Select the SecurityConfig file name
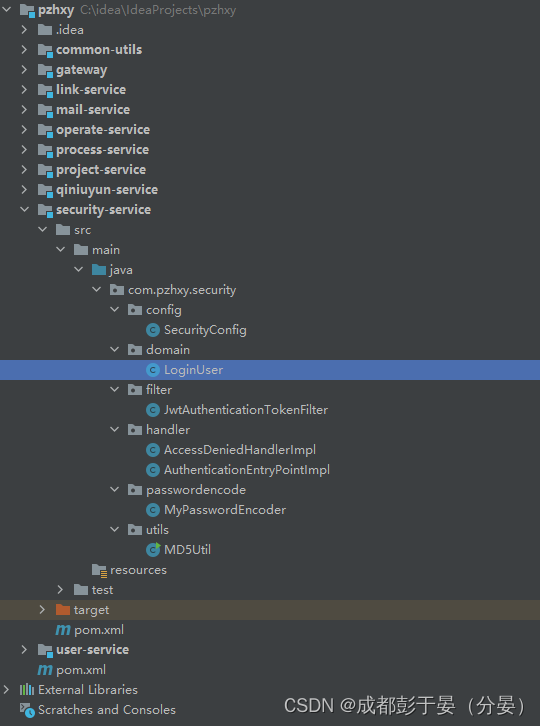Image resolution: width=540 pixels, height=726 pixels. click(x=205, y=330)
